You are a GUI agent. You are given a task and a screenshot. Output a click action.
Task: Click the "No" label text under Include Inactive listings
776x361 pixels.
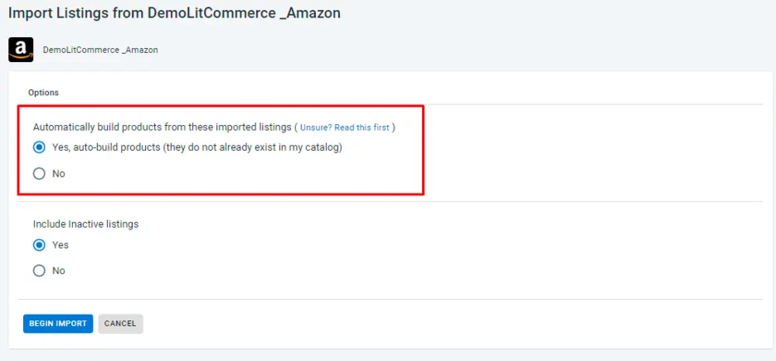coord(58,271)
